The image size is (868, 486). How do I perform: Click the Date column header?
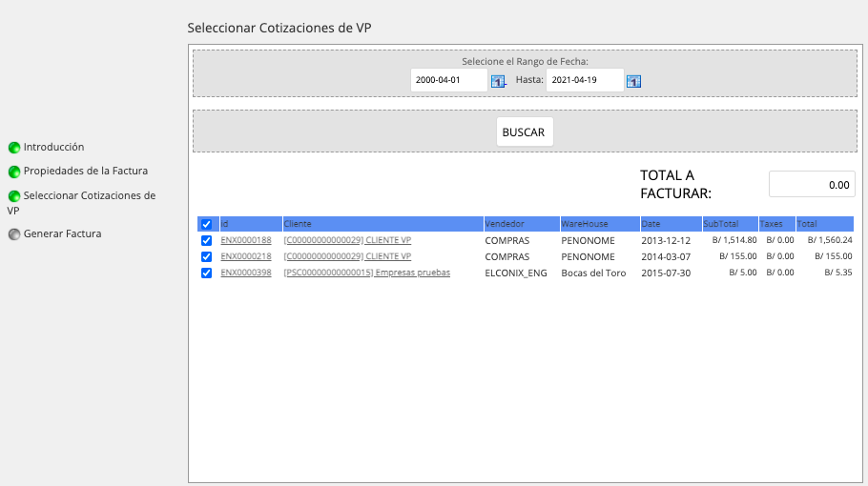point(671,224)
